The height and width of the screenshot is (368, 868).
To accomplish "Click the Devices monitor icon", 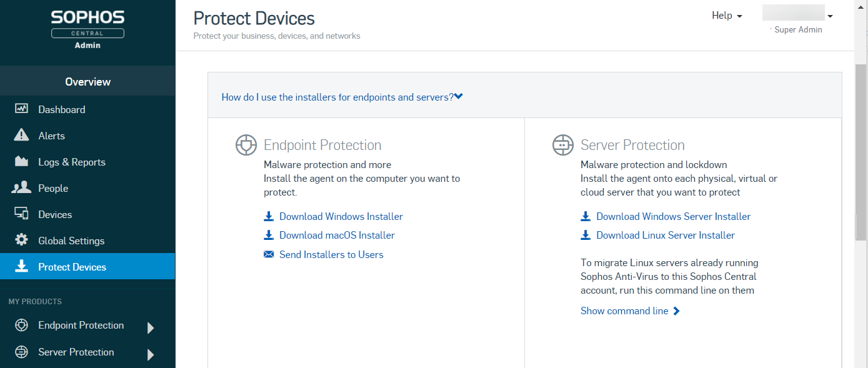I will (21, 214).
